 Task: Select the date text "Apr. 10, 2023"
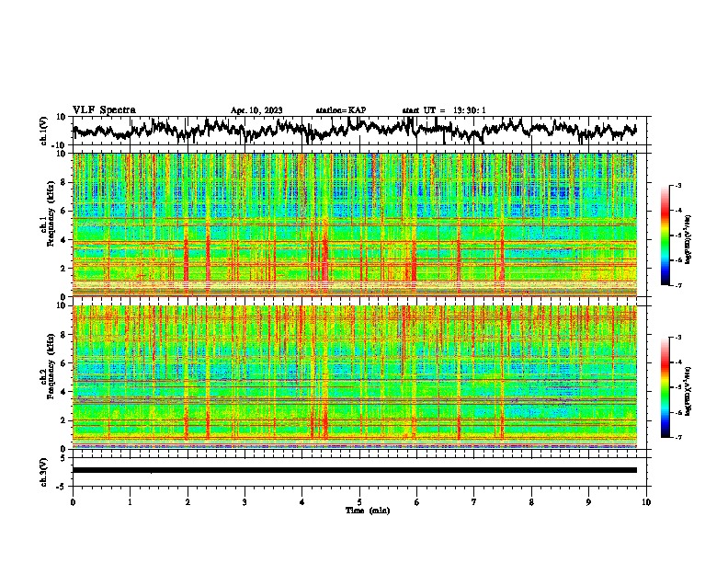point(256,110)
